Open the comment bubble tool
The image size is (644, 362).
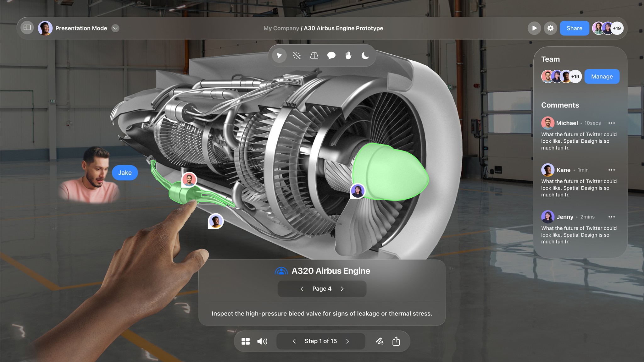331,56
